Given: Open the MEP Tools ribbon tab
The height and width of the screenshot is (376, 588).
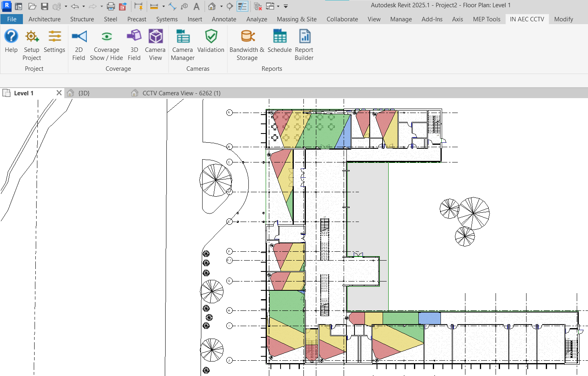Looking at the screenshot, I should [487, 19].
